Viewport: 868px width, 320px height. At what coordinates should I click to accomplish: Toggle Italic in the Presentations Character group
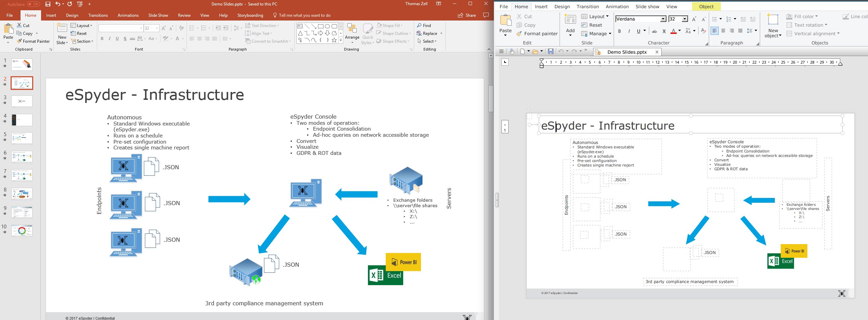[629, 31]
